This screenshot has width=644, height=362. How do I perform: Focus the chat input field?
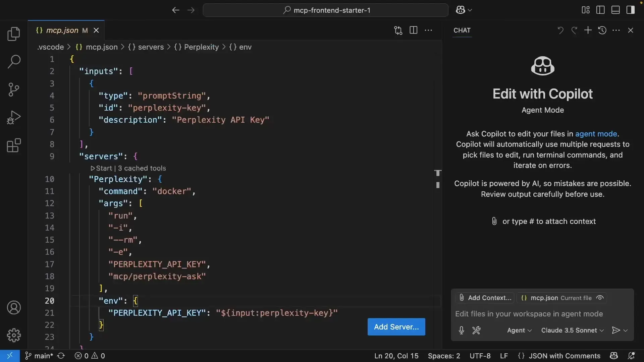tap(542, 314)
